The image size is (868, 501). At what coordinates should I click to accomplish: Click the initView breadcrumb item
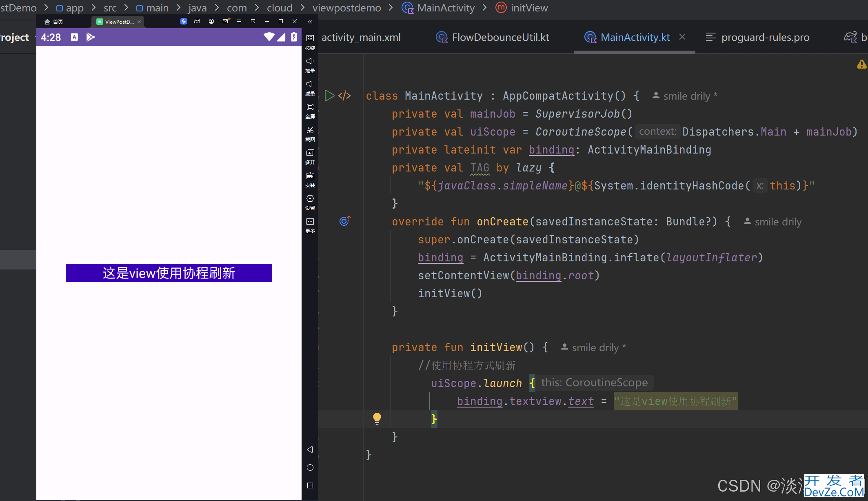522,8
